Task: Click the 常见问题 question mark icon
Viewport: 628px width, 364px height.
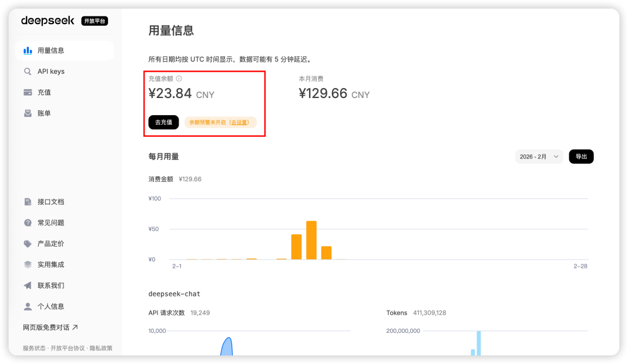Action: [28, 223]
